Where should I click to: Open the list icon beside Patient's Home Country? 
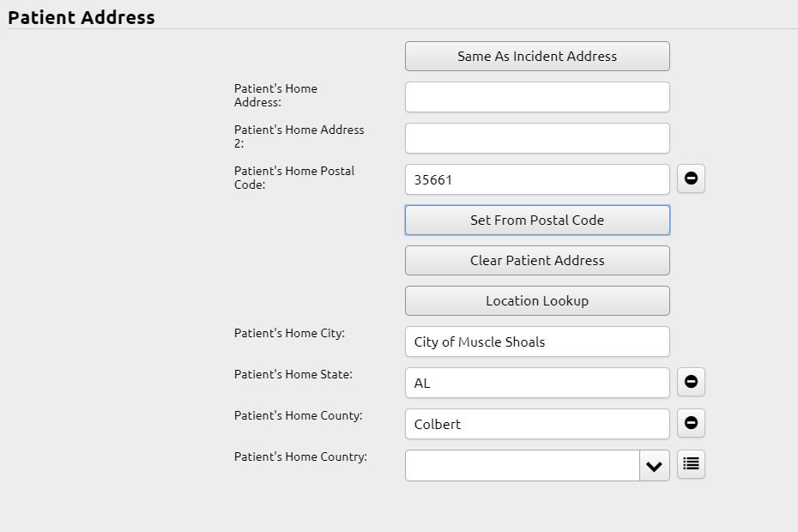click(691, 464)
